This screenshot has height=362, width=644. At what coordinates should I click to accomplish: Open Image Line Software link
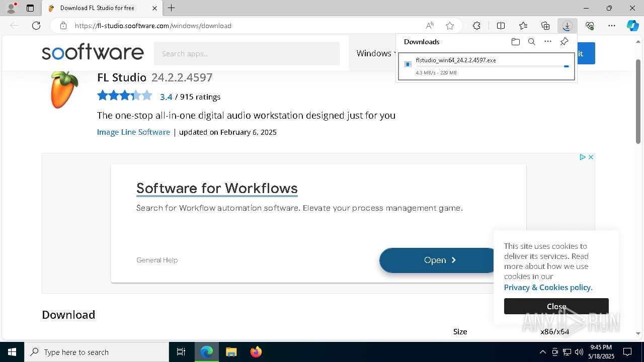(x=133, y=132)
